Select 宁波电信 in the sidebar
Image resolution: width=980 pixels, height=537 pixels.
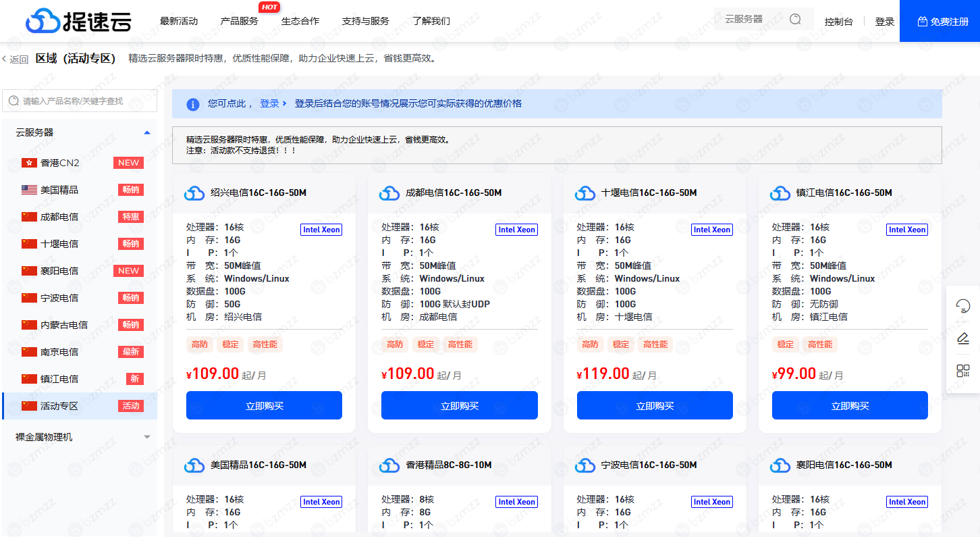(80, 298)
